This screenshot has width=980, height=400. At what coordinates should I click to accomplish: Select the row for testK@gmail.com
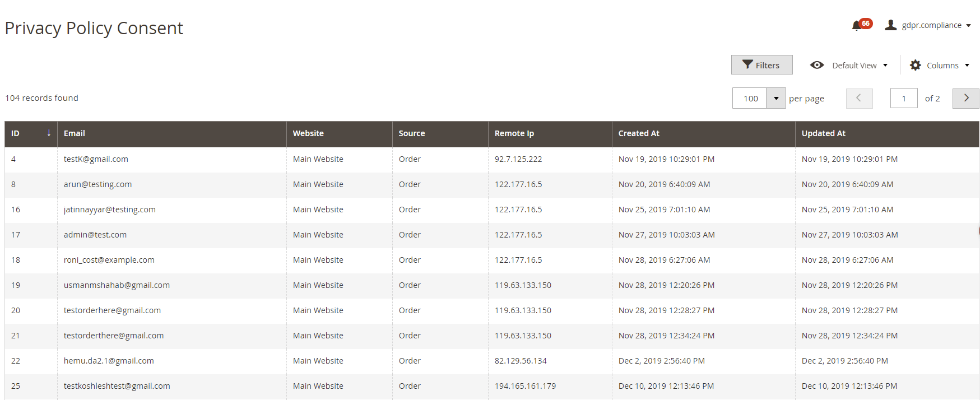click(x=96, y=159)
